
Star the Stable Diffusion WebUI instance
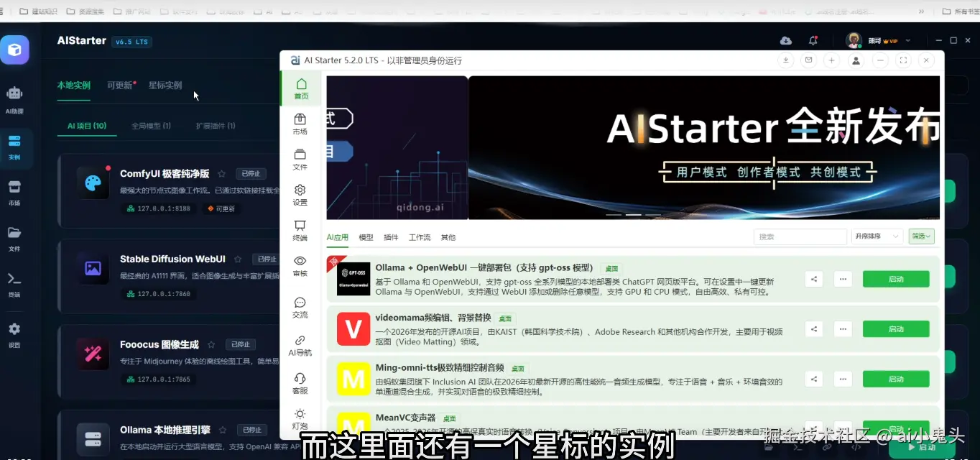pyautogui.click(x=238, y=259)
